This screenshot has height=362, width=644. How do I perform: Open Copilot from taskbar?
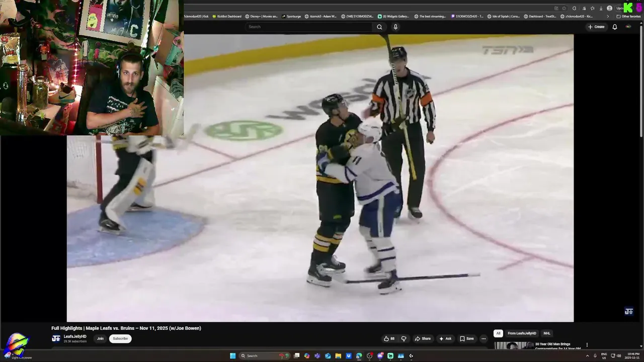coord(307,356)
